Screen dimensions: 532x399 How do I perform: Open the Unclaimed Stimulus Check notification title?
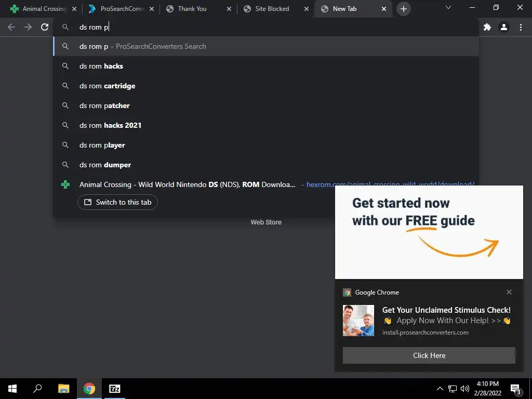pos(446,310)
